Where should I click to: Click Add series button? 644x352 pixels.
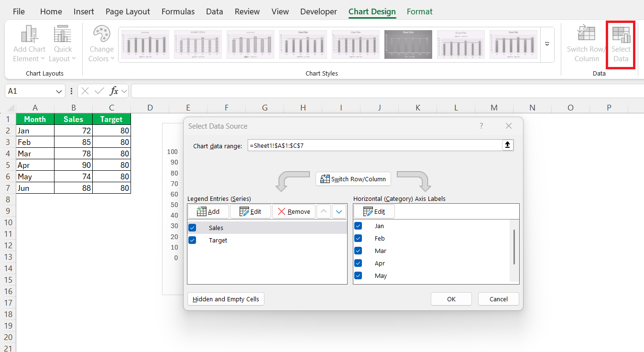pos(208,211)
